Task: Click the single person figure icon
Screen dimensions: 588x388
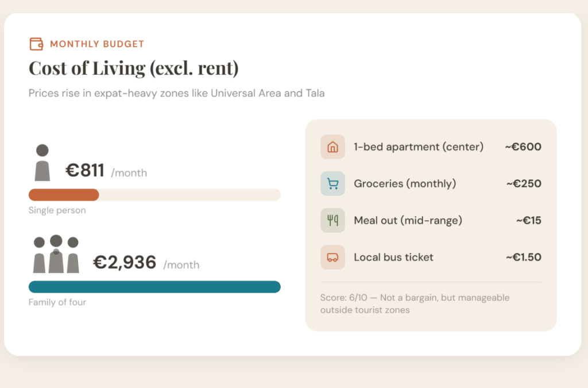Action: (42, 163)
